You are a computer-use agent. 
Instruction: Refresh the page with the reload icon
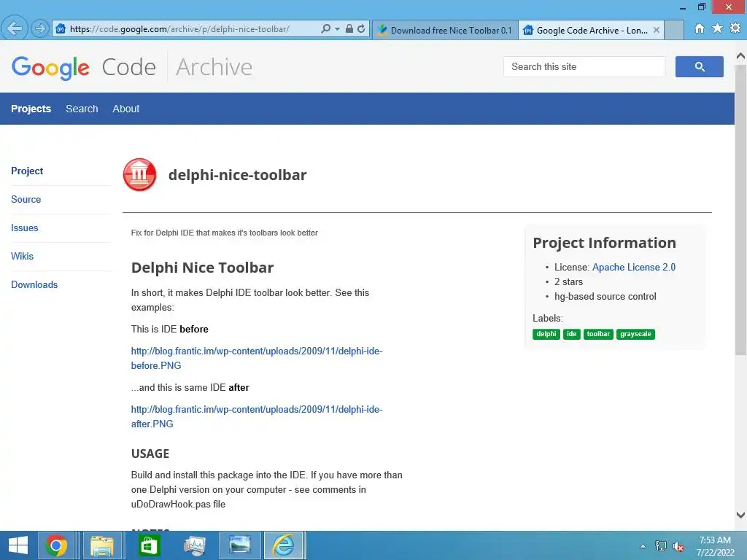click(x=361, y=29)
